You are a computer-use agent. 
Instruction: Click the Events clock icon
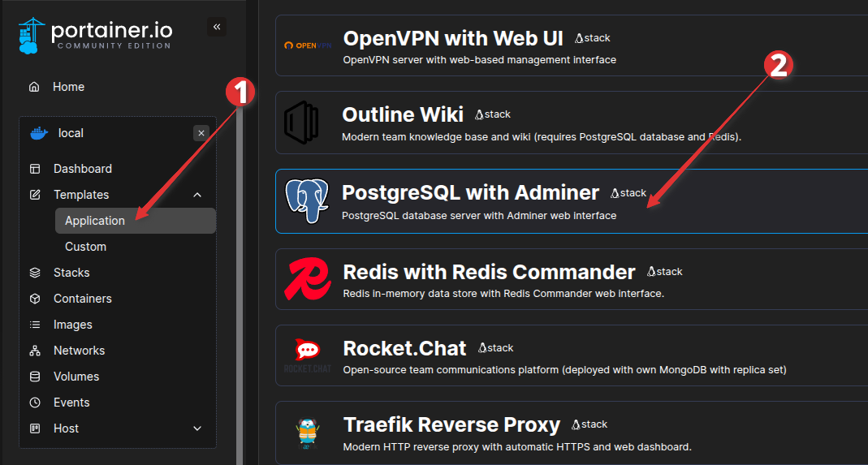click(35, 403)
